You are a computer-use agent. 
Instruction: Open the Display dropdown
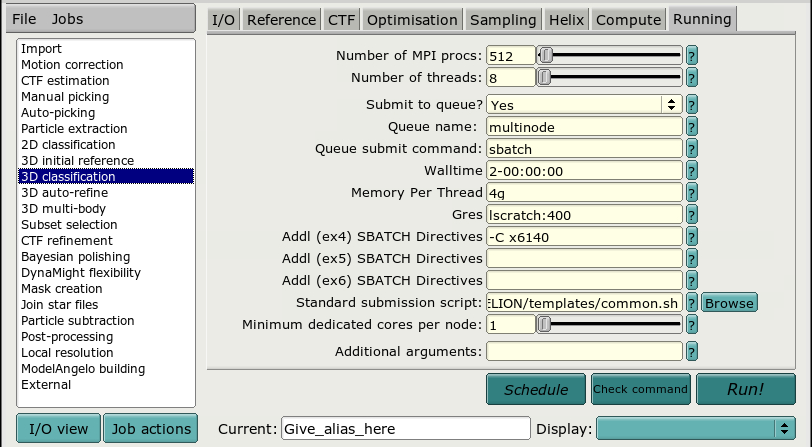[x=695, y=428]
